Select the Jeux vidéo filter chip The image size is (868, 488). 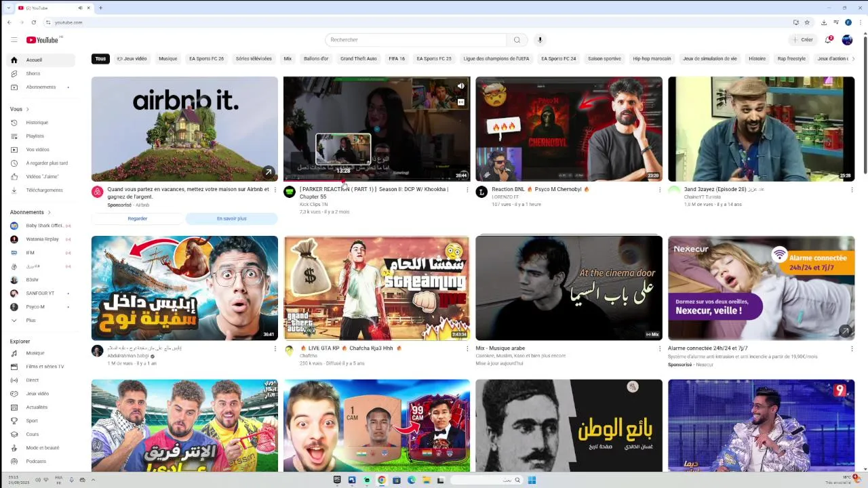click(x=132, y=59)
